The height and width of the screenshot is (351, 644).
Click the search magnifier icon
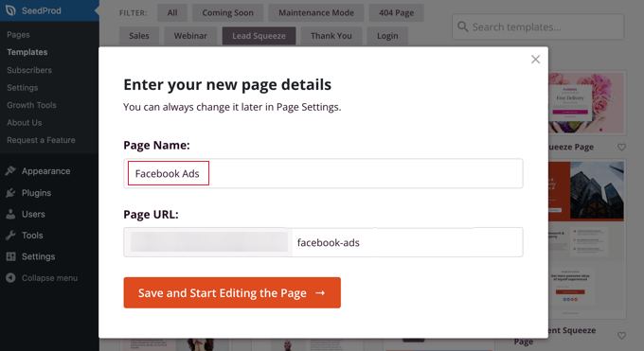tap(462, 26)
